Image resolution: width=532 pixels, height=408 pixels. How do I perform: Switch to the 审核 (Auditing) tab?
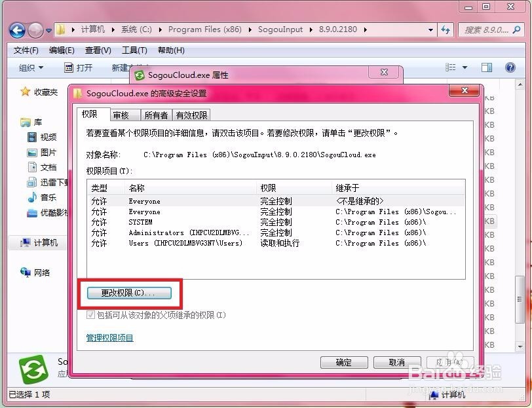(x=123, y=114)
